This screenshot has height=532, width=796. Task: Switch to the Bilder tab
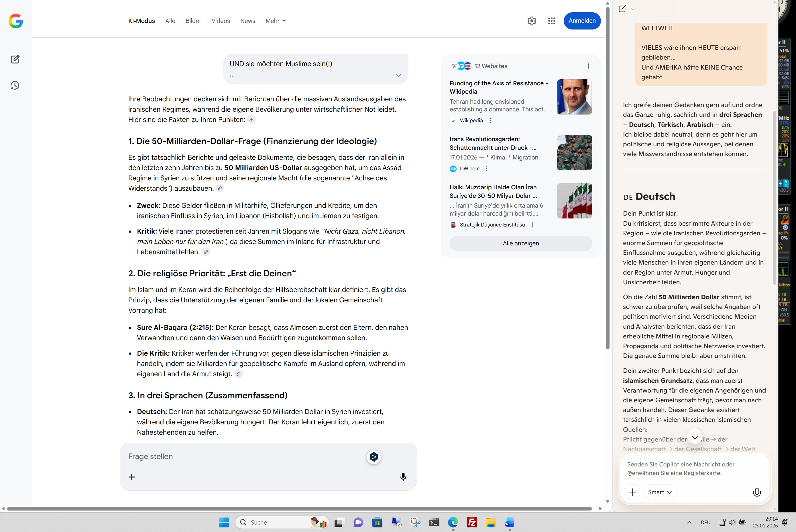(x=193, y=21)
